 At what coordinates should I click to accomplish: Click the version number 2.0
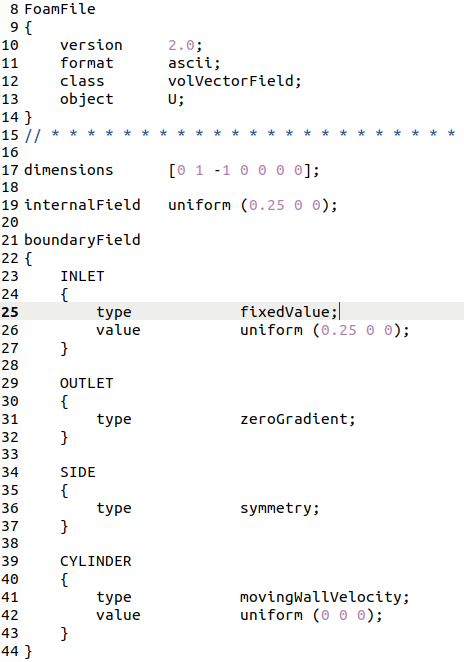(x=181, y=45)
